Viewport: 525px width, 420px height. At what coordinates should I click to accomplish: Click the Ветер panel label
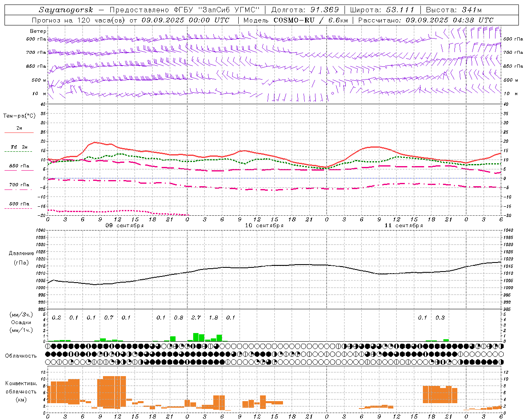[38, 31]
